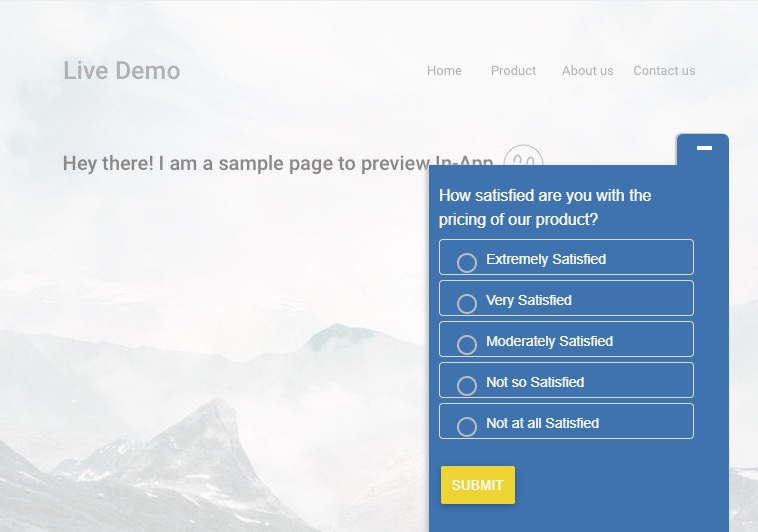Viewport: 758px width, 532px height.
Task: Navigate to Contact us
Action: (664, 71)
